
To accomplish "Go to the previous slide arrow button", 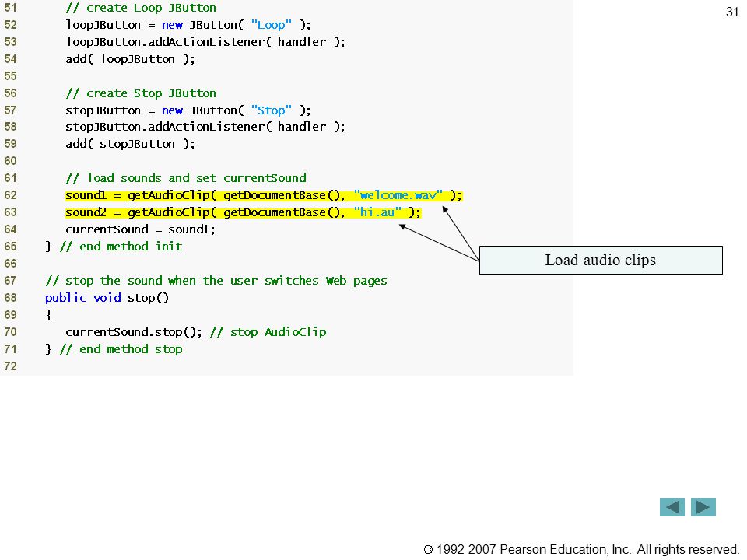I will pos(672,507).
